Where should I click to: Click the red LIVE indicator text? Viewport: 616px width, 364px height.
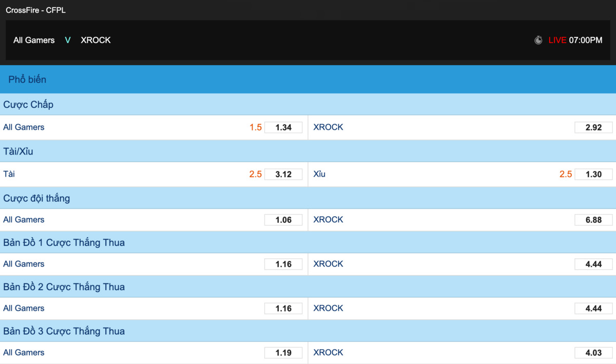557,40
